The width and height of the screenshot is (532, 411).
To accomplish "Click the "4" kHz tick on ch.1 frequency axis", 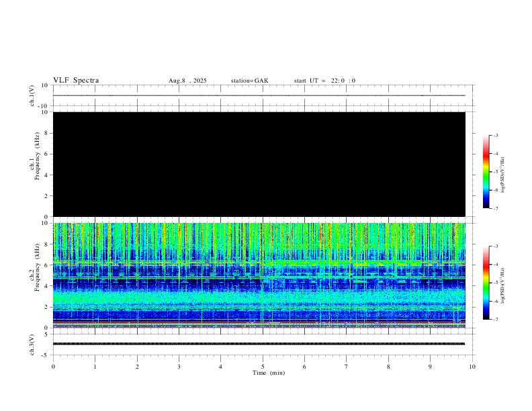I will coord(46,175).
